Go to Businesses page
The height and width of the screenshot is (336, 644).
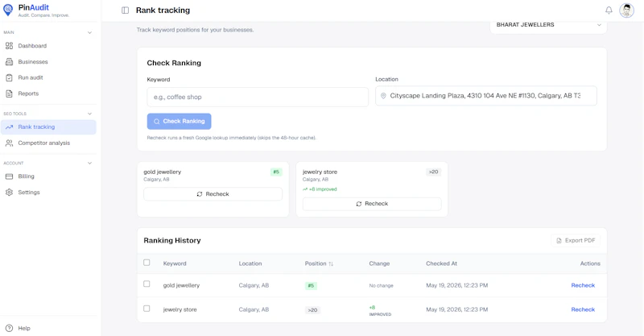[x=48, y=62]
